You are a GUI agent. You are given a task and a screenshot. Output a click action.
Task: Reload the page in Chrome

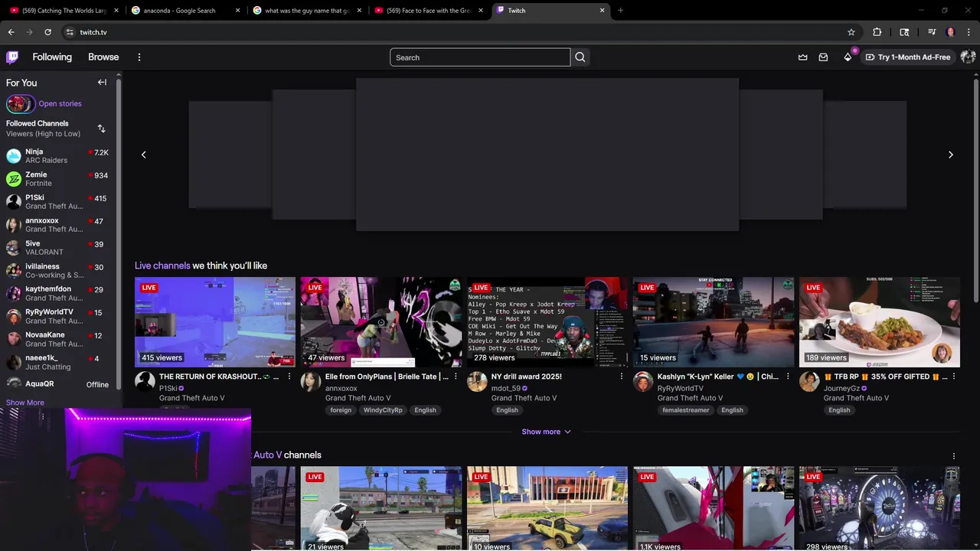[x=47, y=32]
